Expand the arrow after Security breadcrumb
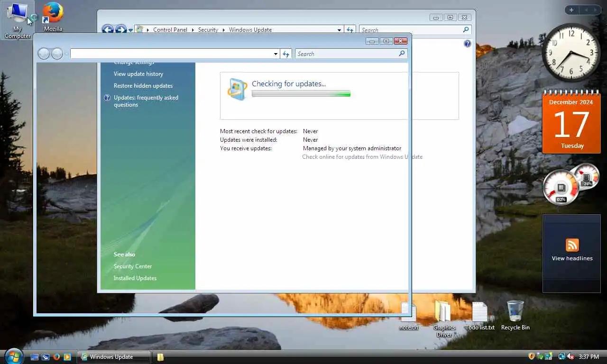607x364 pixels. (223, 30)
